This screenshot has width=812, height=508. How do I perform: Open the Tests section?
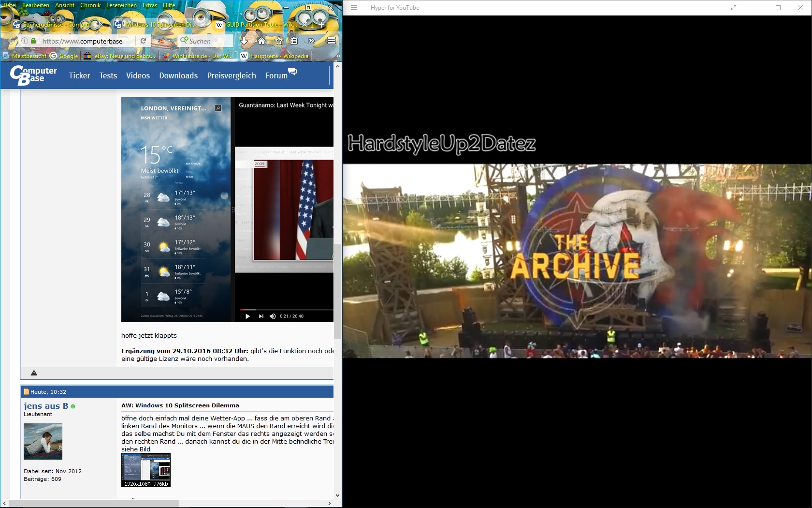click(x=108, y=75)
